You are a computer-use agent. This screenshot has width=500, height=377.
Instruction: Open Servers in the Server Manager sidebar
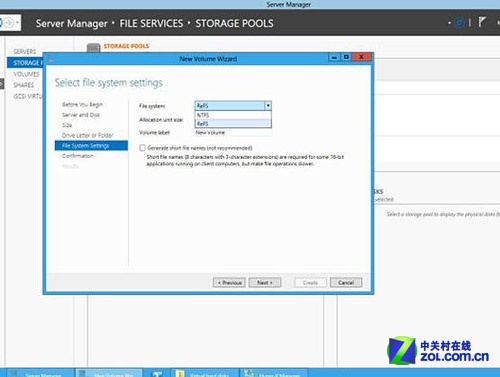[25, 52]
